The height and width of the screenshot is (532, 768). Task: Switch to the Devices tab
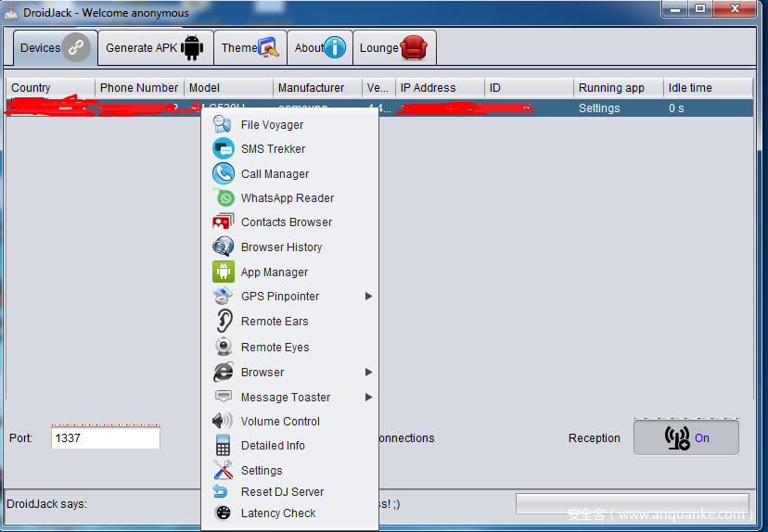[56, 47]
